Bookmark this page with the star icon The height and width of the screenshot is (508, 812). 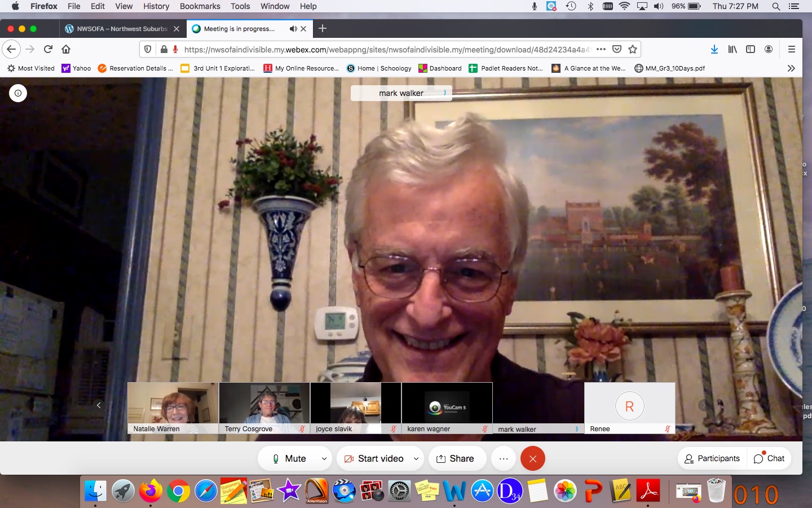[x=633, y=49]
